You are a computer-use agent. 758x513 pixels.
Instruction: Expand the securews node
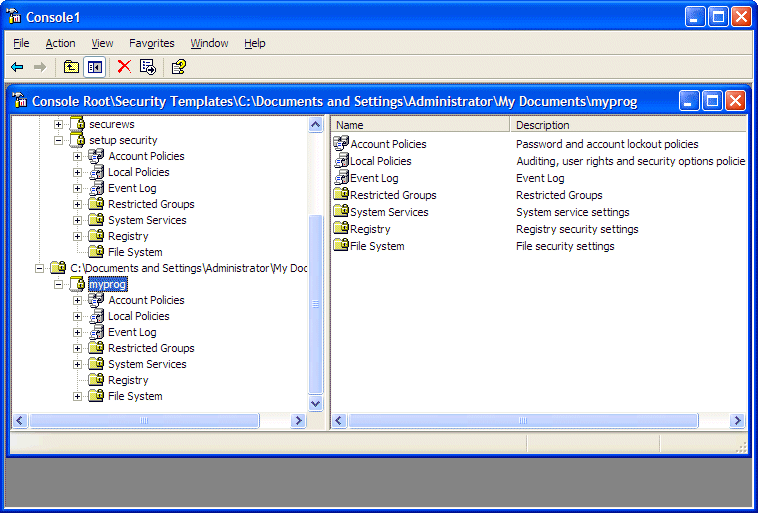pyautogui.click(x=58, y=124)
